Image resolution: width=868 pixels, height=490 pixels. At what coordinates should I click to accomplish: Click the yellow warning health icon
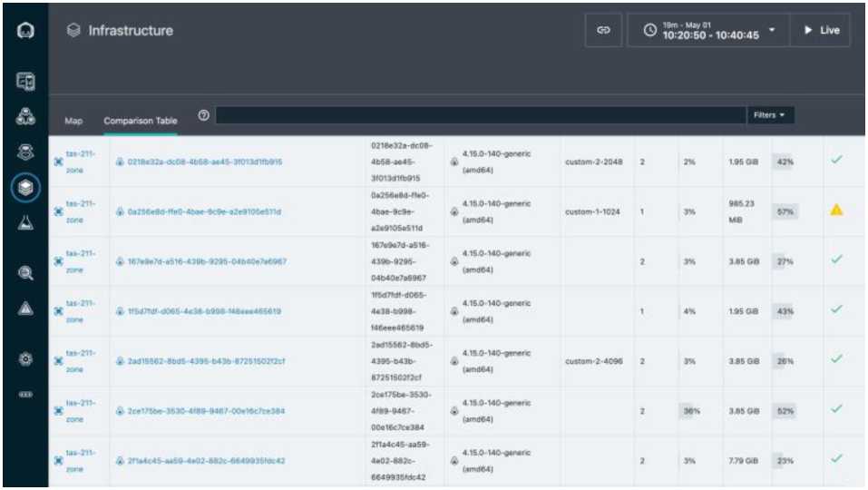pyautogui.click(x=836, y=211)
